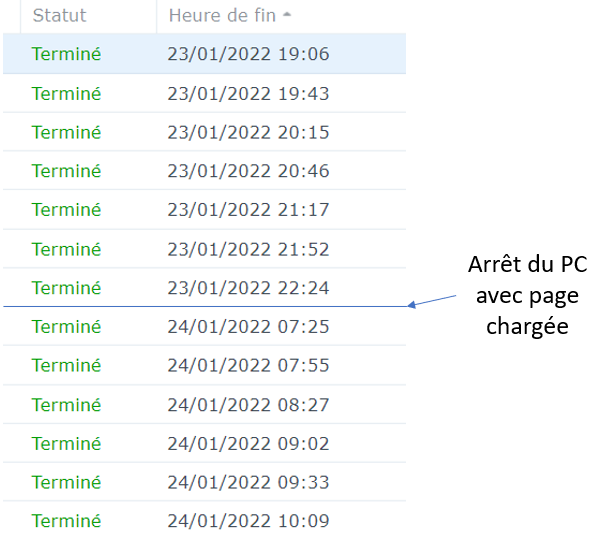The height and width of the screenshot is (536, 598).
Task: Click Terminé status in the 07:25 row
Action: click(x=66, y=326)
